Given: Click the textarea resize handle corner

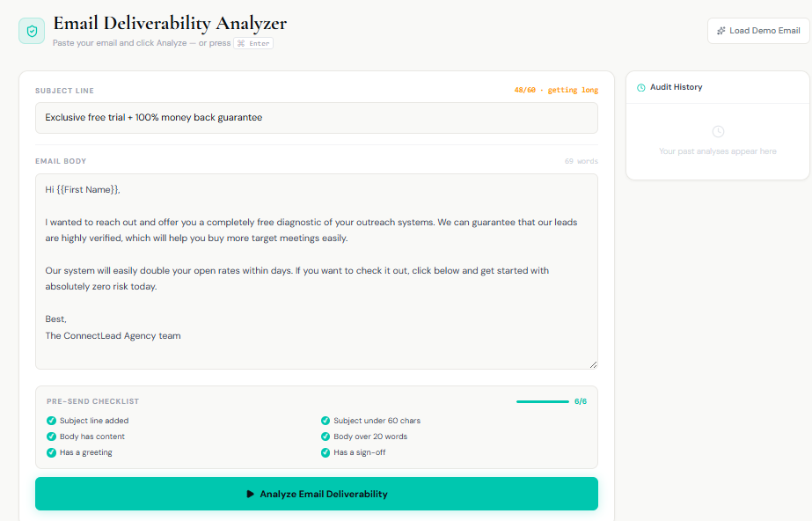Looking at the screenshot, I should 593,364.
